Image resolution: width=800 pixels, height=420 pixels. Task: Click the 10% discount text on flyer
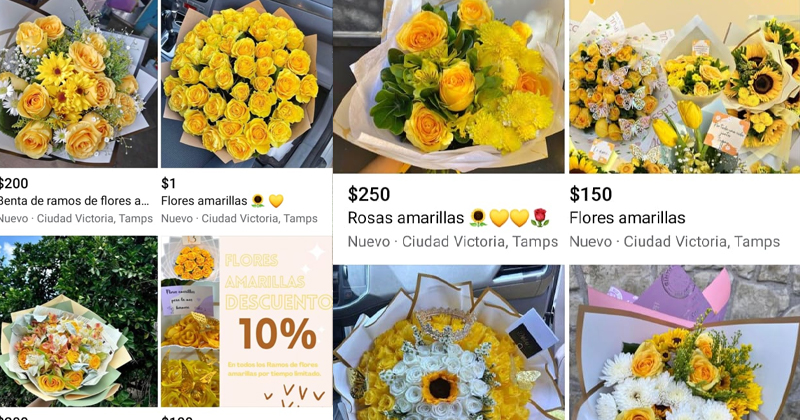click(278, 334)
